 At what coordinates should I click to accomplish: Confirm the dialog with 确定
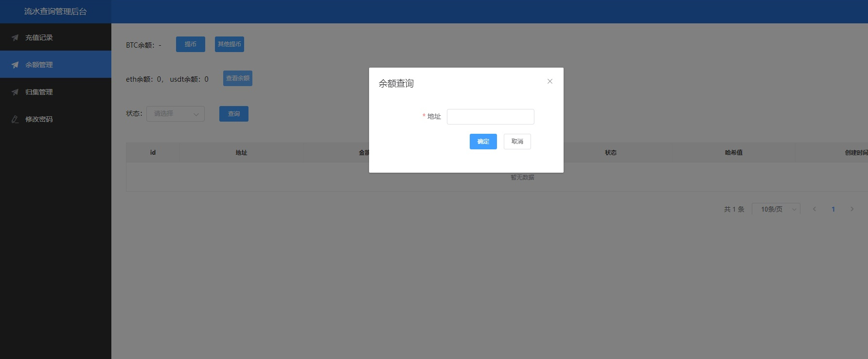click(x=483, y=142)
